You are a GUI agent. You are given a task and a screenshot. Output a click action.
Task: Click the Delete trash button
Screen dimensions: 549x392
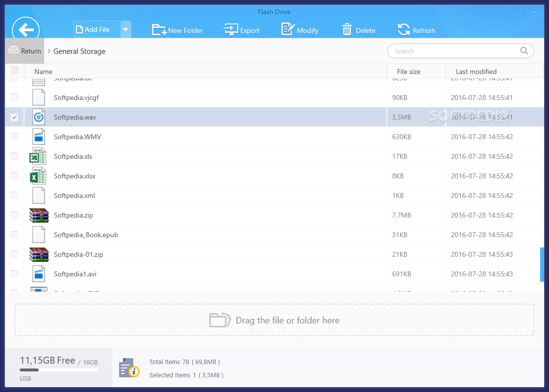pos(358,30)
